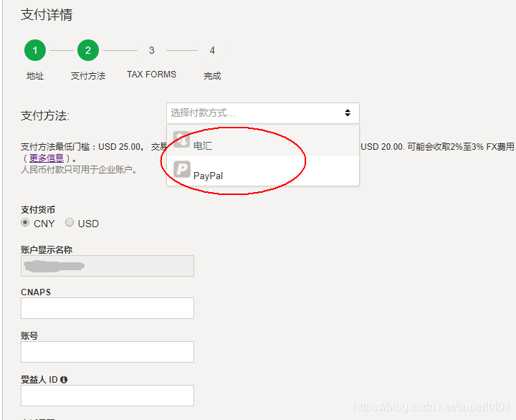This screenshot has width=516, height=420.
Task: Click the info icon beside 受益人 ID
Action: pyautogui.click(x=64, y=380)
